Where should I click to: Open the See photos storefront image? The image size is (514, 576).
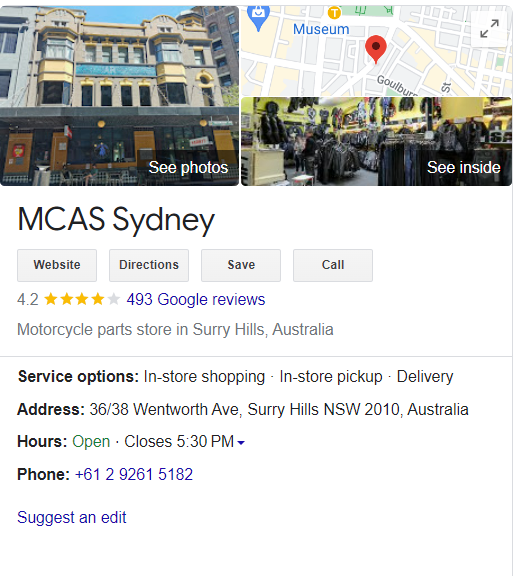click(x=119, y=96)
